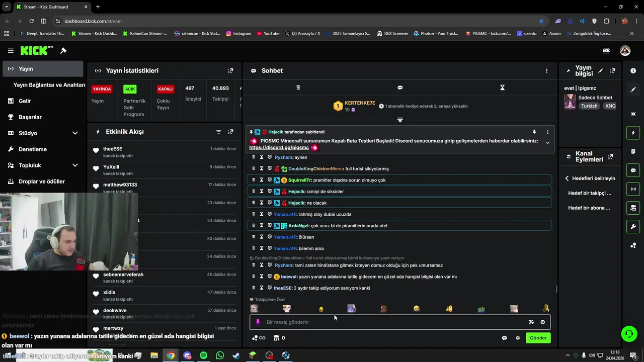Click the pencil icon in right sidebar
This screenshot has height=362, width=644.
point(633,89)
